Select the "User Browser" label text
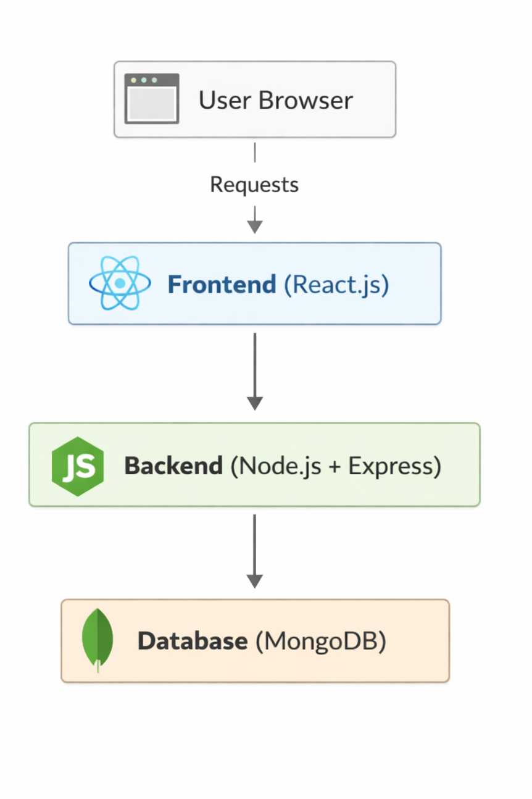This screenshot has height=799, width=532. pos(275,100)
